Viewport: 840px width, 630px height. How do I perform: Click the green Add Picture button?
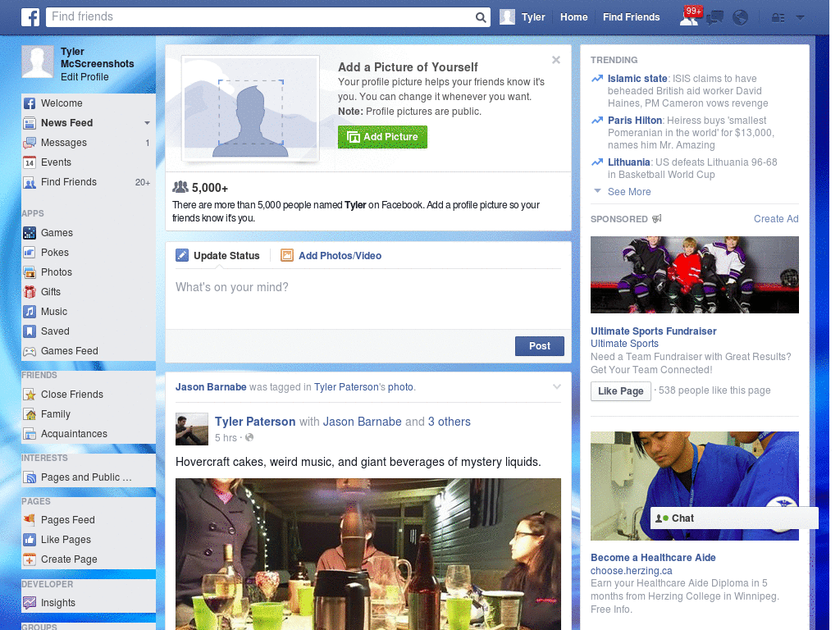point(382,137)
